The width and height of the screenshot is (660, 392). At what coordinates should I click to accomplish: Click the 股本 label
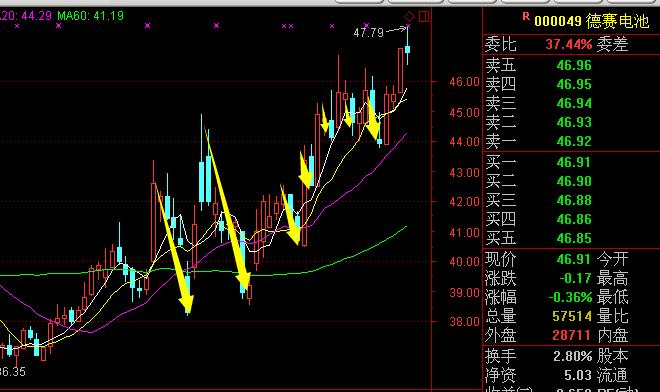click(612, 356)
